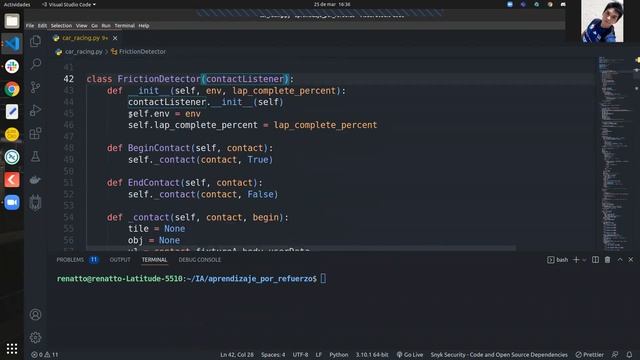Screen dimensions: 640x360
Task: Open Google Chrome in the dock
Action: point(12,89)
